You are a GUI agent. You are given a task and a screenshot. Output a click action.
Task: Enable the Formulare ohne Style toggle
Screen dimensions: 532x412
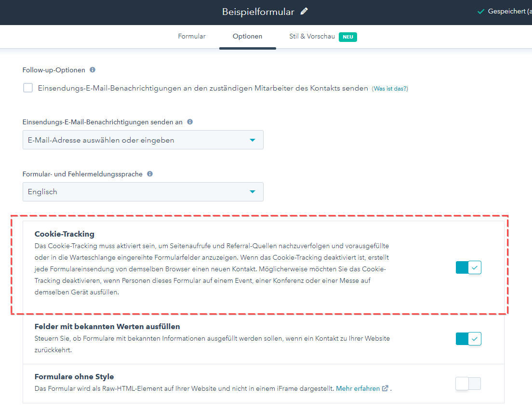[x=468, y=384]
